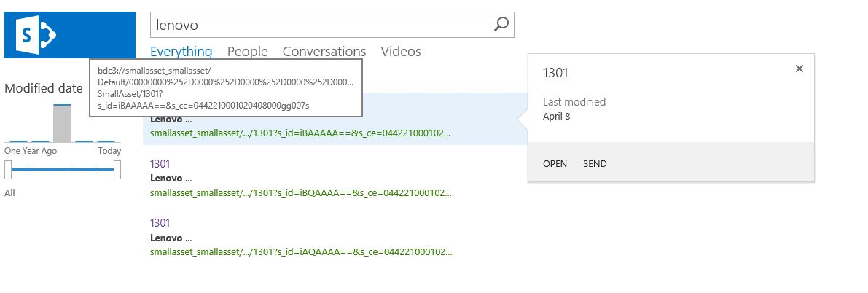868x293 pixels.
Task: Click Lenovo text in iAQAAAA result
Action: tap(166, 238)
